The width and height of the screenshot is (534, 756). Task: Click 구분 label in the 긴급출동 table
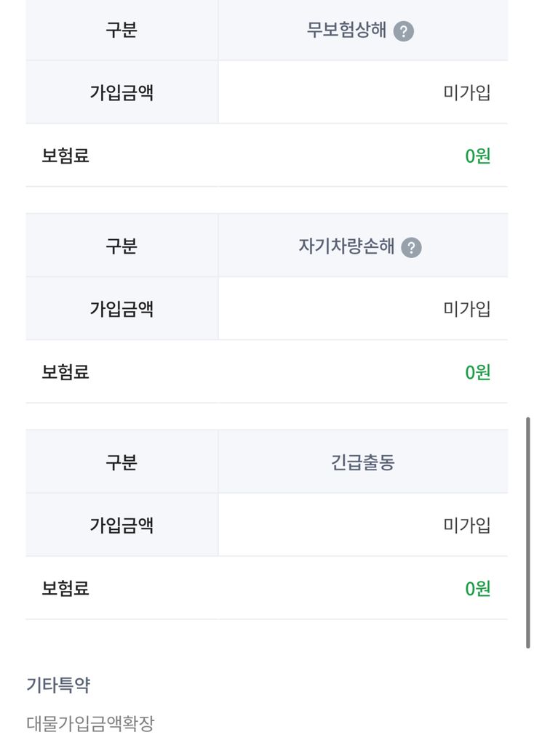[121, 462]
